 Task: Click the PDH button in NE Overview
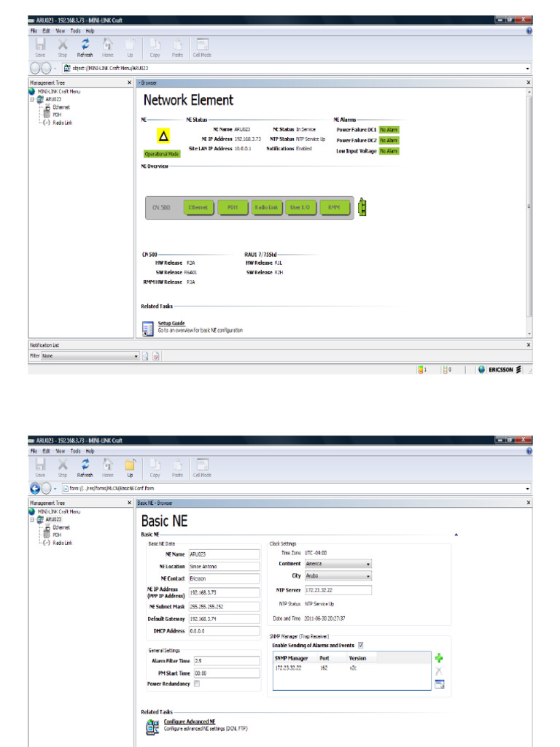pos(233,207)
